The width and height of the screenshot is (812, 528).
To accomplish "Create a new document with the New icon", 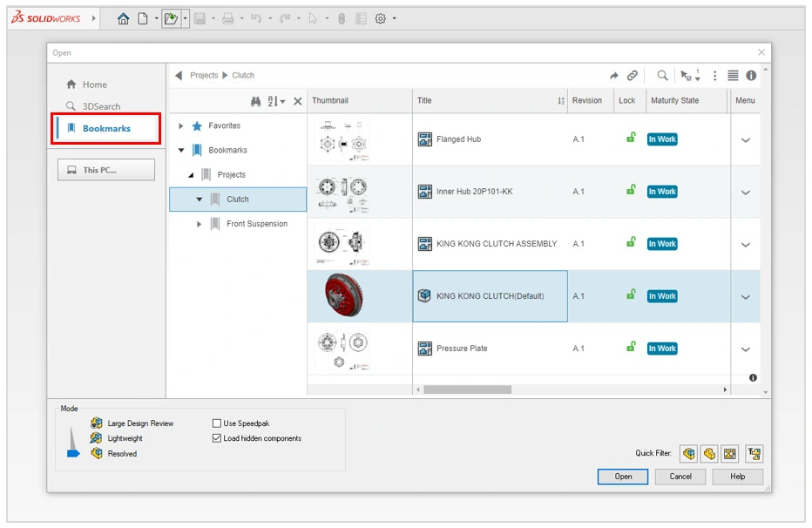I will point(143,18).
